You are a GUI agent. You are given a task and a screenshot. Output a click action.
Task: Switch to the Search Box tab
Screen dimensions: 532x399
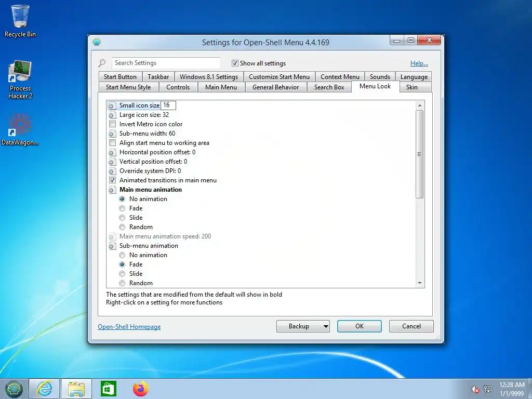[329, 87]
